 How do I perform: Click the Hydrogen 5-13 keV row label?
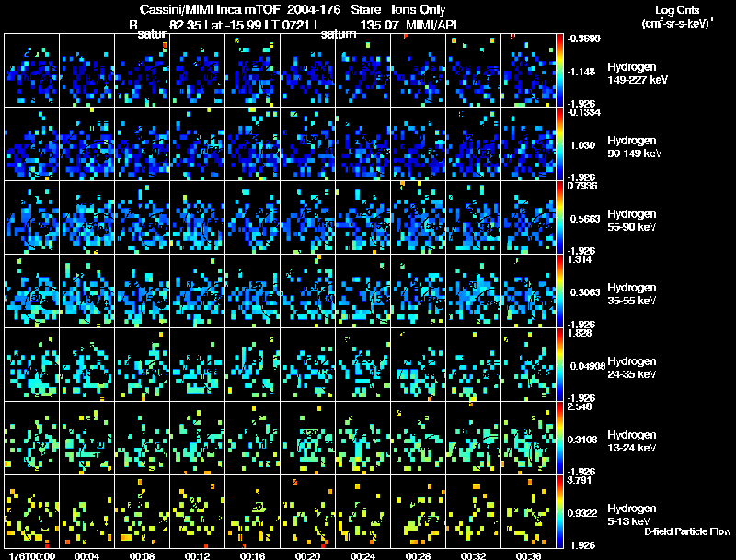point(632,515)
